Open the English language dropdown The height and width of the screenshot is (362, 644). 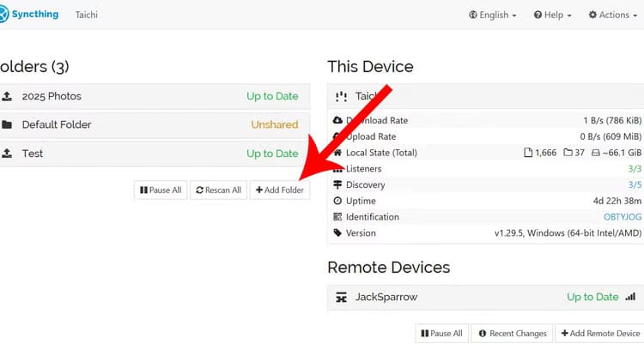pyautogui.click(x=493, y=15)
